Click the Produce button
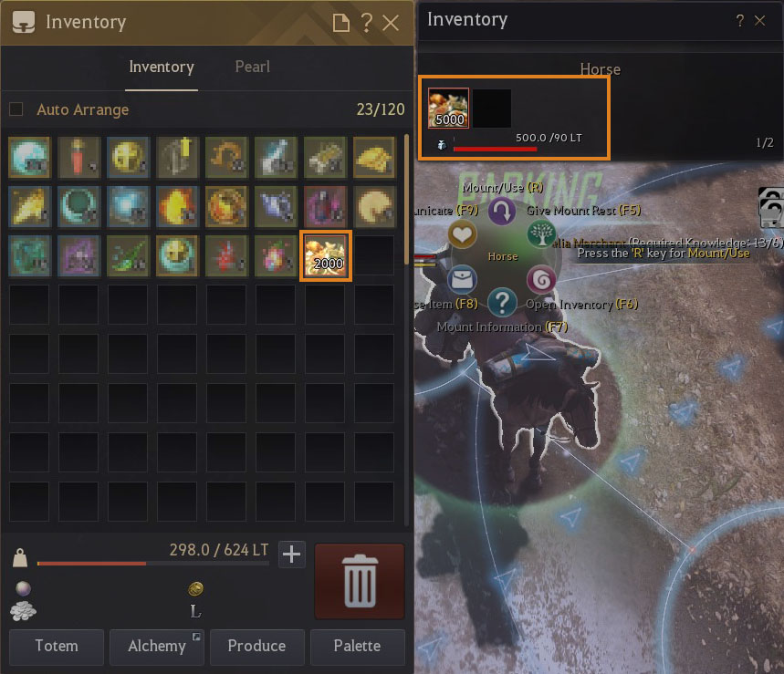 pyautogui.click(x=257, y=647)
